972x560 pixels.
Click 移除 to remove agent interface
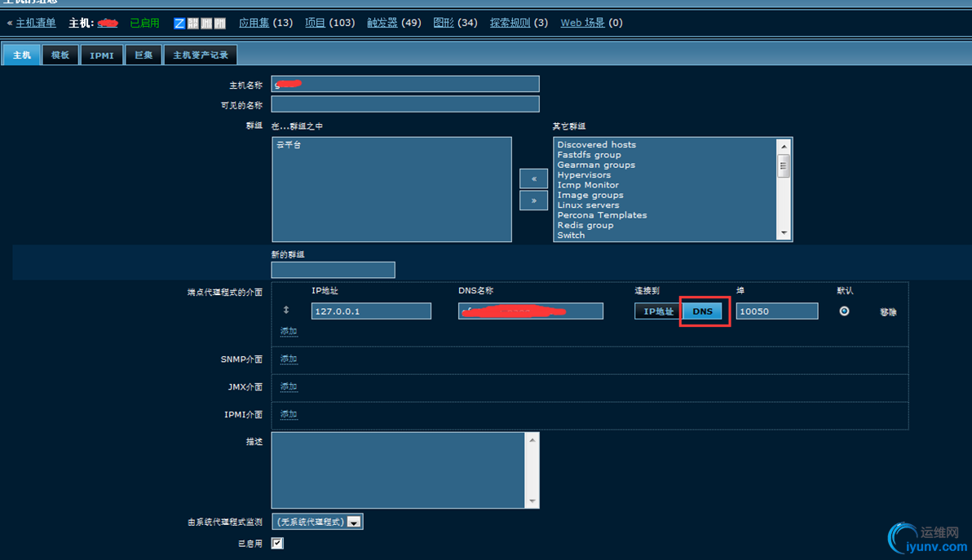click(888, 311)
